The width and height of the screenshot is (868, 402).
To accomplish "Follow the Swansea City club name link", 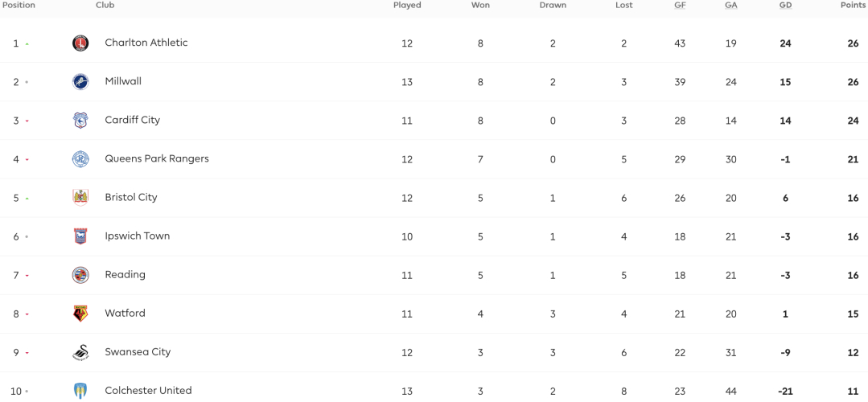I will [x=138, y=351].
